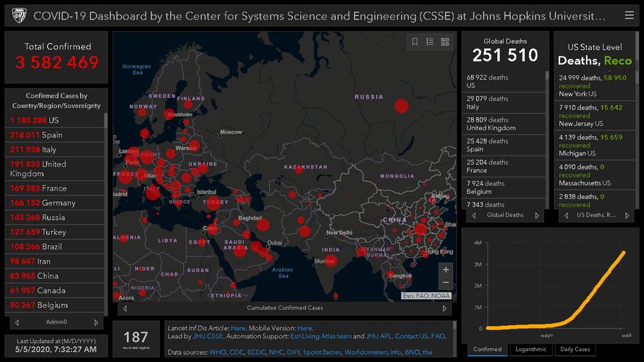The image size is (644, 362).
Task: Click left arrow beside Global Deaths label
Action: pyautogui.click(x=474, y=215)
